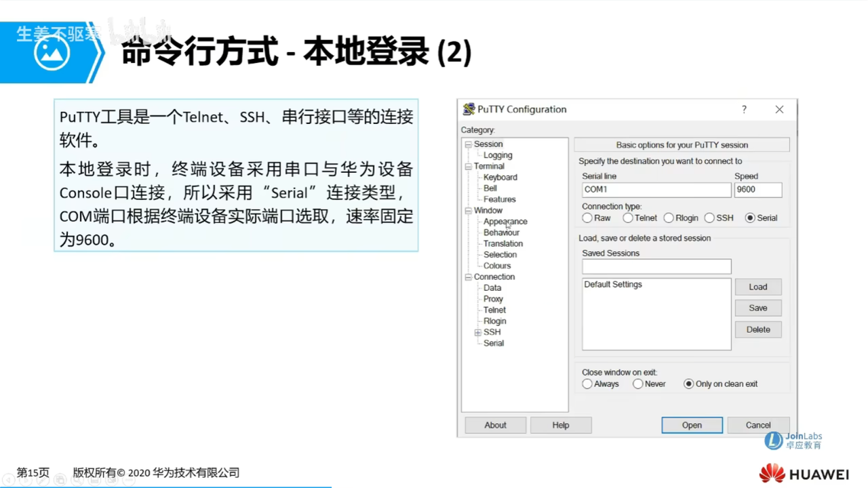Click the Delete session button
The width and height of the screenshot is (868, 488).
coord(758,329)
